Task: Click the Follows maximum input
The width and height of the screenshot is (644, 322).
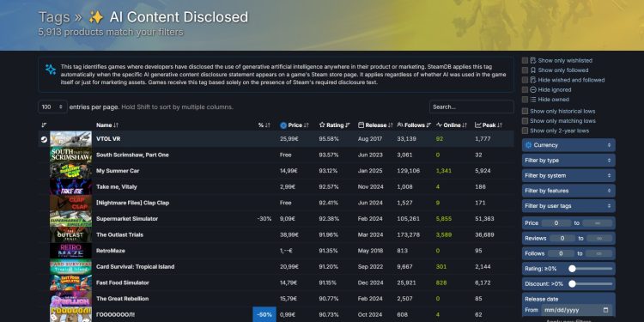Action: (598, 253)
